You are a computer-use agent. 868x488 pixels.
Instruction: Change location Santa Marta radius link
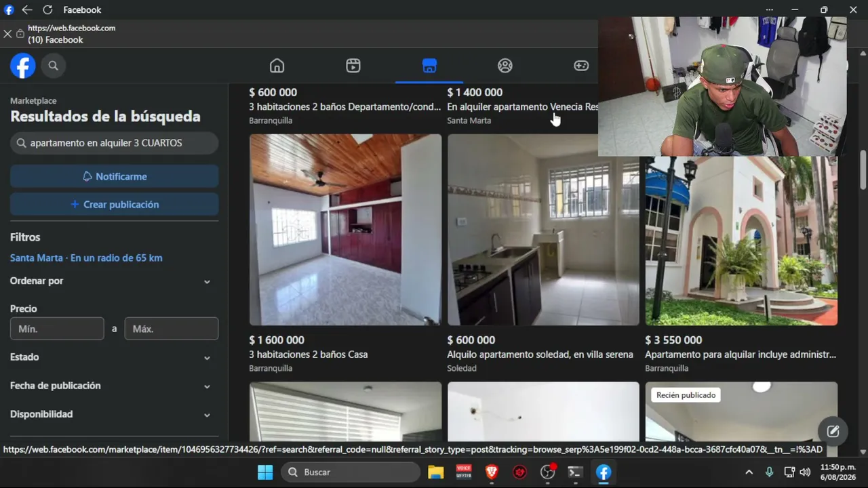pos(86,258)
